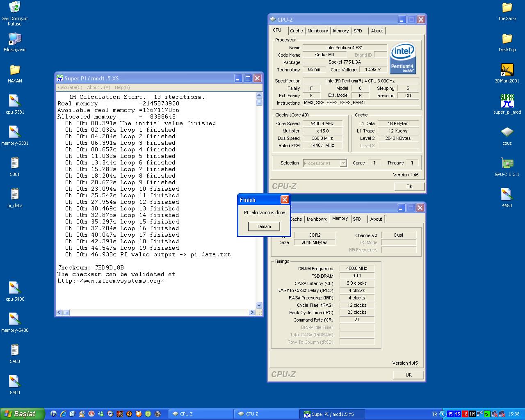Click the Checksum: CBD9D18B line
This screenshot has height=420, width=525.
pyautogui.click(x=91, y=267)
